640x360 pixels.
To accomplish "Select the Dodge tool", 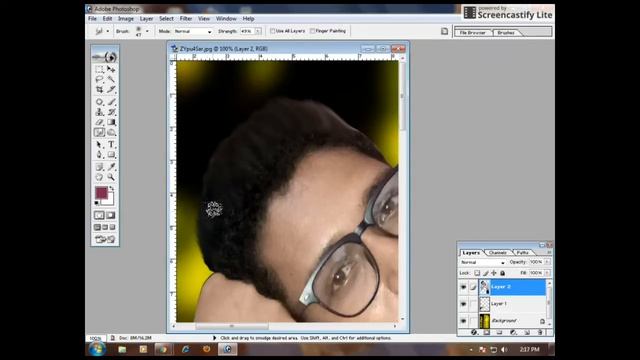I will (111, 132).
